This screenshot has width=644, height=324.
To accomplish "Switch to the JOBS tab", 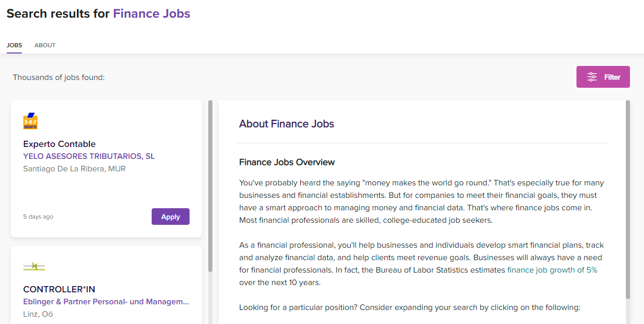I will pyautogui.click(x=15, y=45).
